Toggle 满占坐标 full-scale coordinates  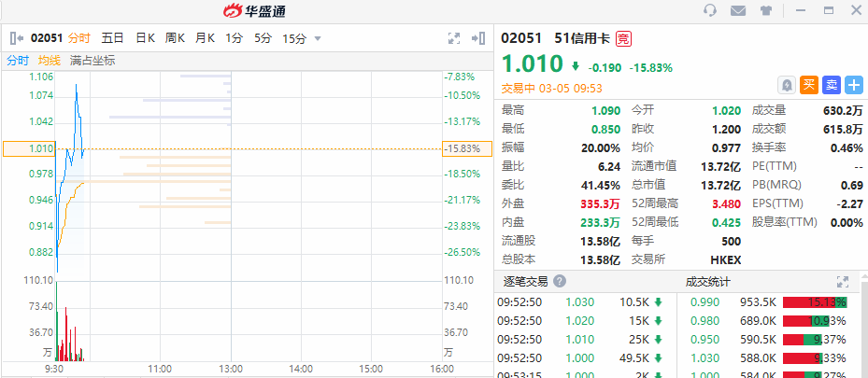(92, 61)
